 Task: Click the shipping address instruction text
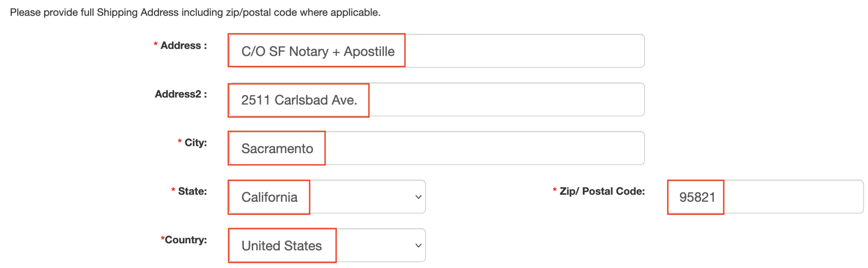195,12
